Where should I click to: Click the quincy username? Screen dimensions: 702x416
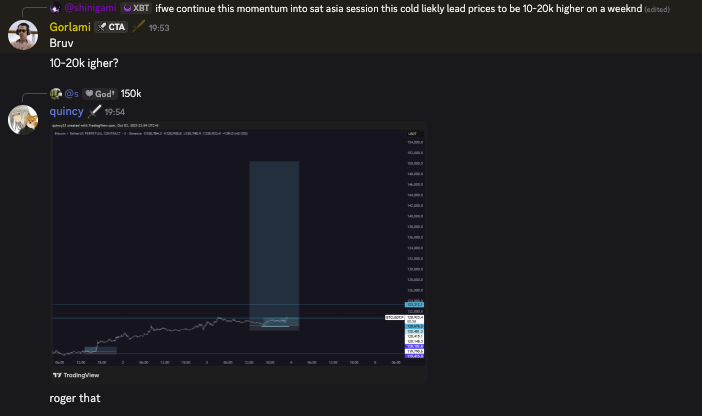pyautogui.click(x=66, y=112)
